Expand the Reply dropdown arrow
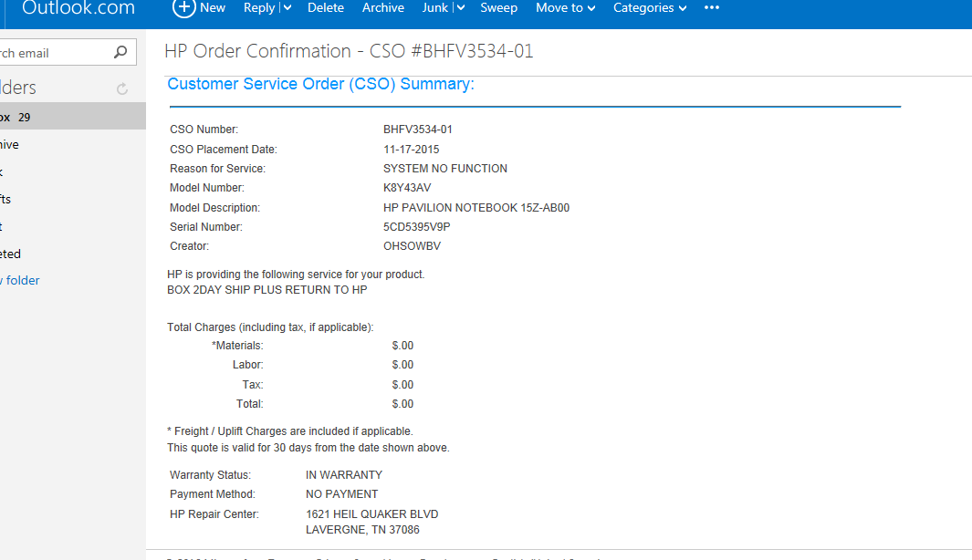The image size is (972, 560). tap(287, 8)
